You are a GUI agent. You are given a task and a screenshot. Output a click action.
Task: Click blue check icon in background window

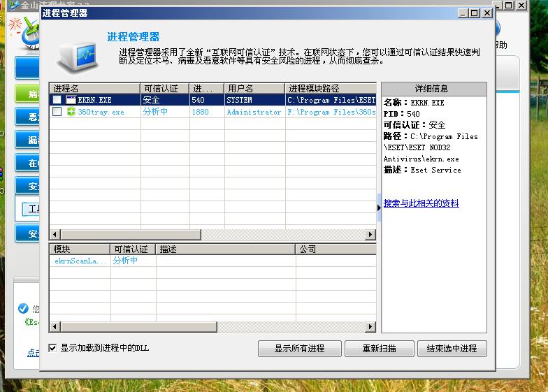(23, 308)
